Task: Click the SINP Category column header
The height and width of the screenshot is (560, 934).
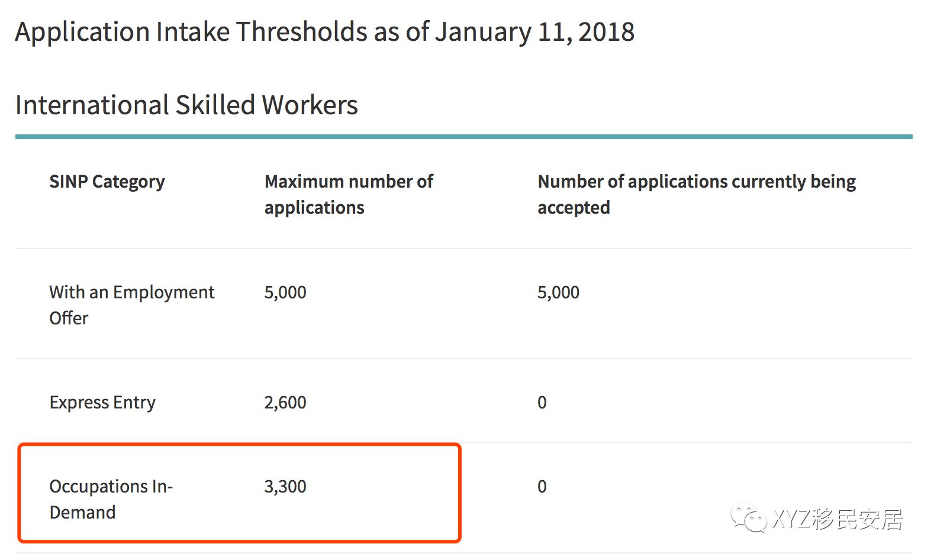Action: [x=107, y=182]
